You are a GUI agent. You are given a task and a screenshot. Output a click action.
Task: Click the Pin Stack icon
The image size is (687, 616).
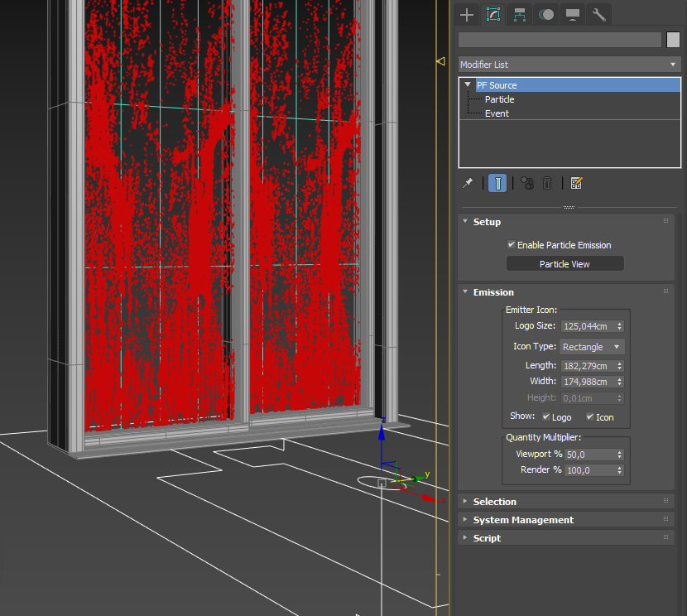468,183
